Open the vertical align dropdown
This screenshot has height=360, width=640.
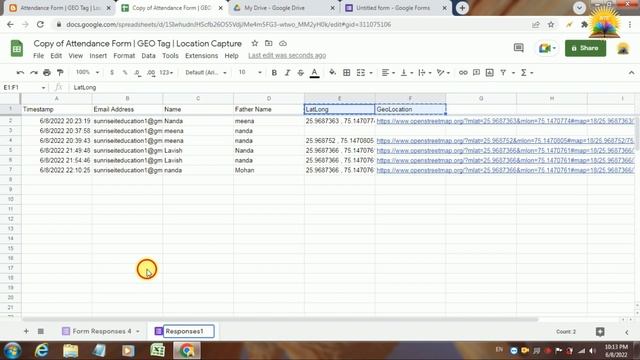407,73
